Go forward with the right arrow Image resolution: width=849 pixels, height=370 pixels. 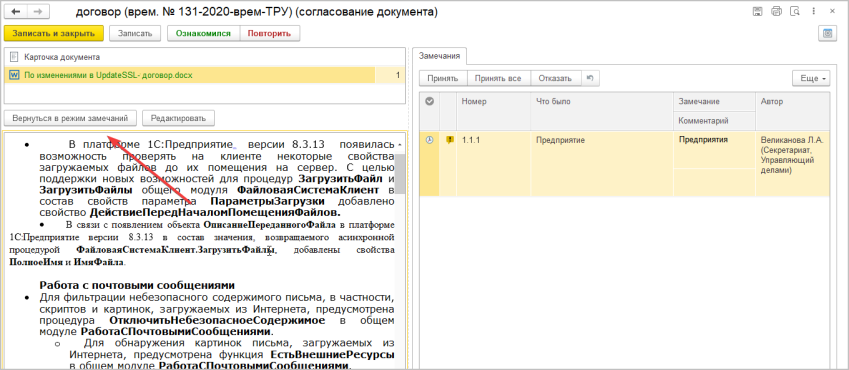[37, 11]
